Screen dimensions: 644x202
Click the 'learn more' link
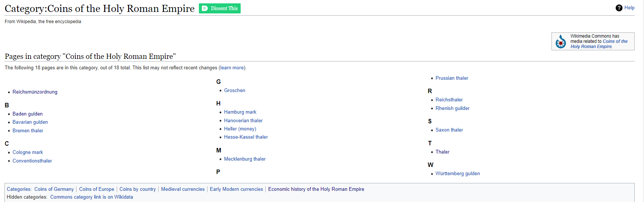[x=232, y=68]
